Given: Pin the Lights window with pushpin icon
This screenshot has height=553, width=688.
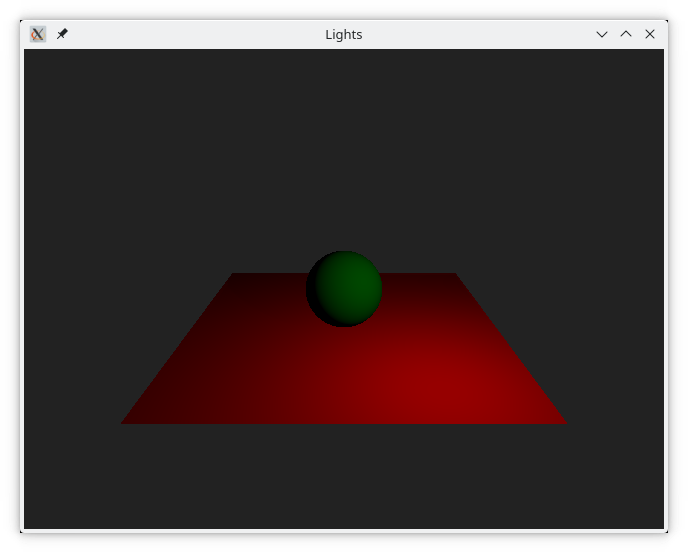Looking at the screenshot, I should tap(62, 34).
